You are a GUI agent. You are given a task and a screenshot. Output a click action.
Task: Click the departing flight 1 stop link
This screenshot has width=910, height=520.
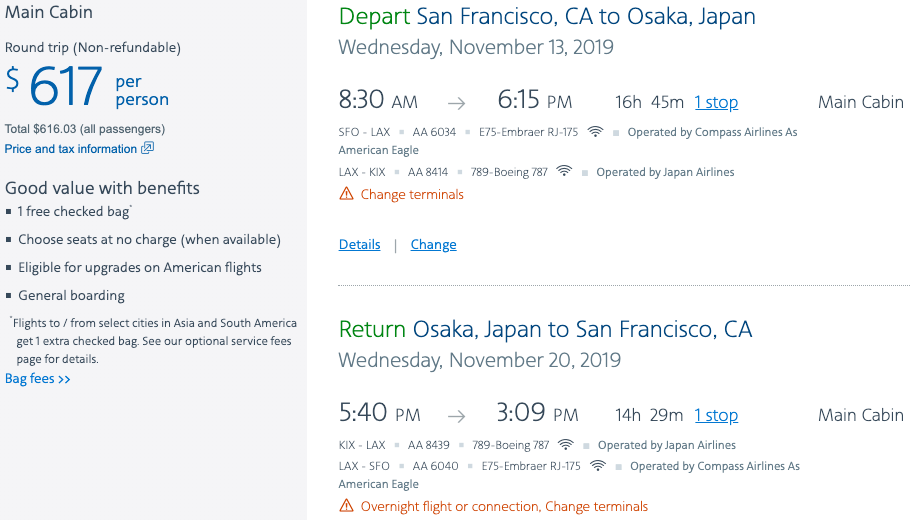click(x=716, y=102)
